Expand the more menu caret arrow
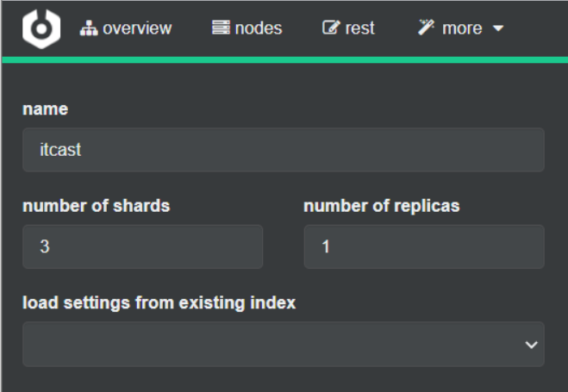This screenshot has width=568, height=392. [x=497, y=29]
